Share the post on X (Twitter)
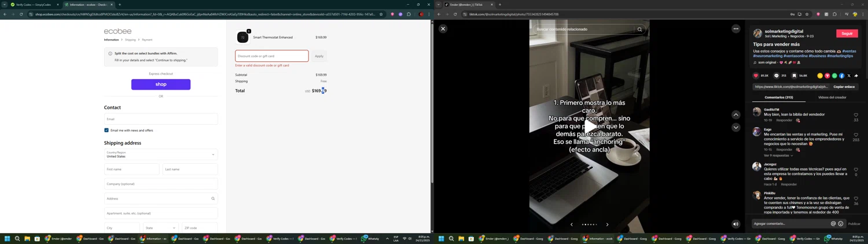 click(x=849, y=76)
